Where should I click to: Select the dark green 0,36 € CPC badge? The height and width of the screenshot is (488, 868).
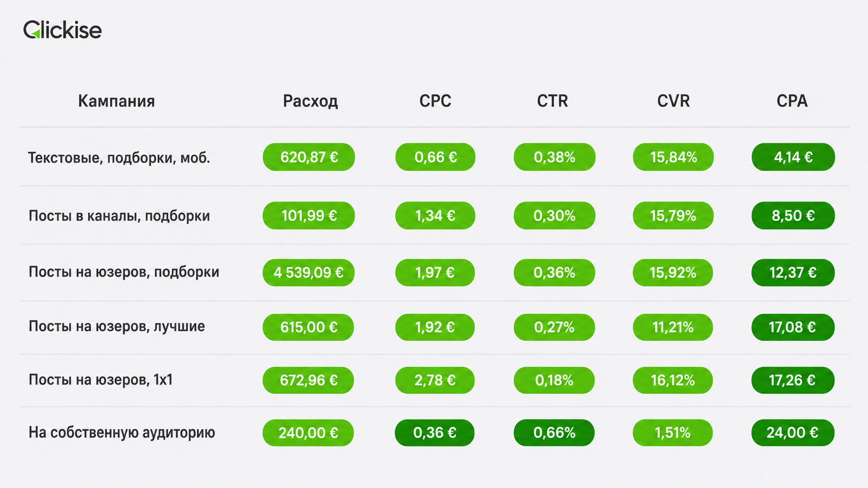tap(435, 432)
